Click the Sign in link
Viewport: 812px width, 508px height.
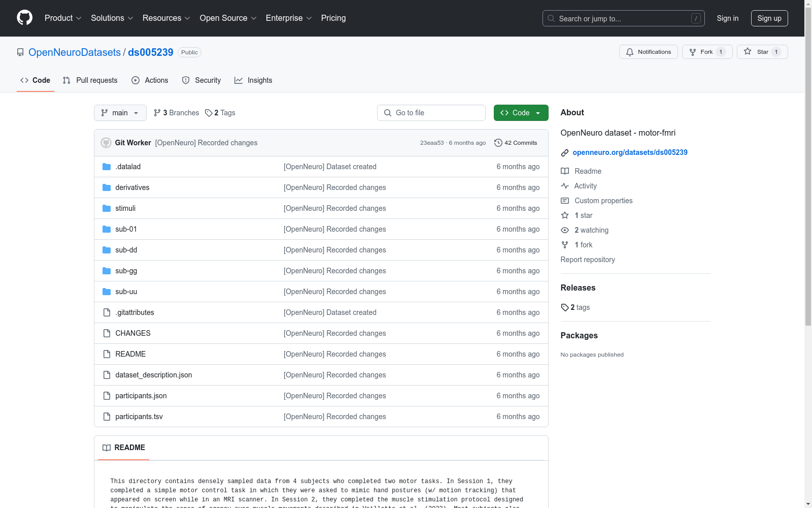tap(728, 18)
